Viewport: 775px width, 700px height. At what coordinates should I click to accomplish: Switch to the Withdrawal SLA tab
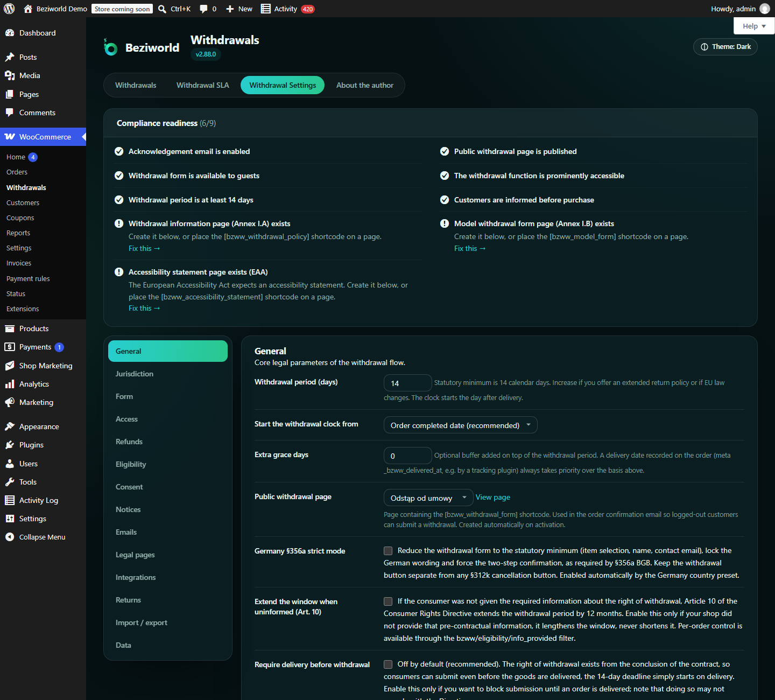pos(203,85)
